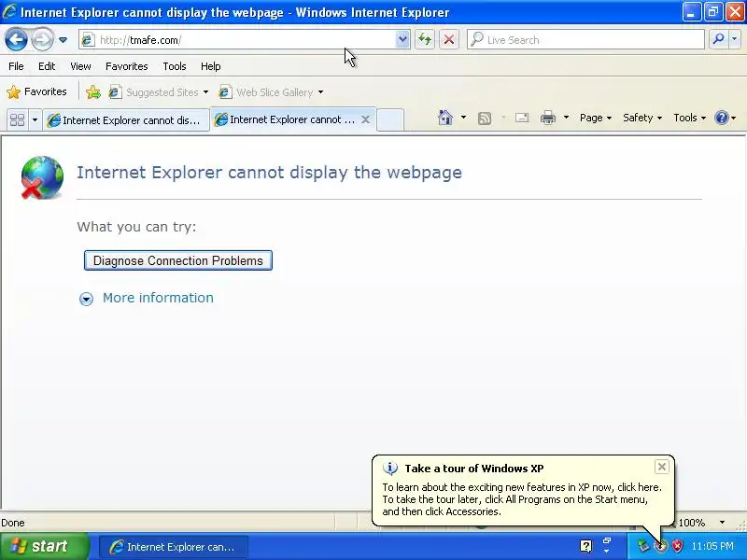
Task: Click the page icon in address bar
Action: point(87,40)
